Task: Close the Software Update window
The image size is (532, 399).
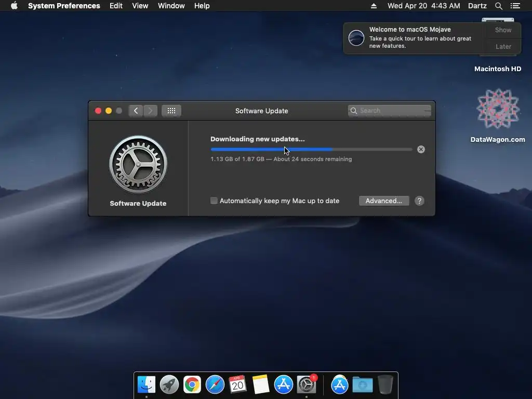Action: click(98, 111)
